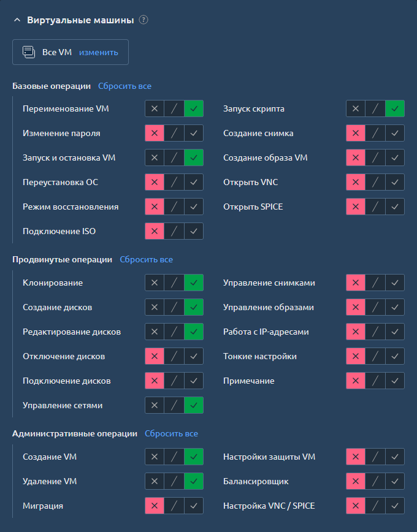The height and width of the screenshot is (532, 417).
Task: Collapse the Виртуальные машины section chevron
Action: 17,20
